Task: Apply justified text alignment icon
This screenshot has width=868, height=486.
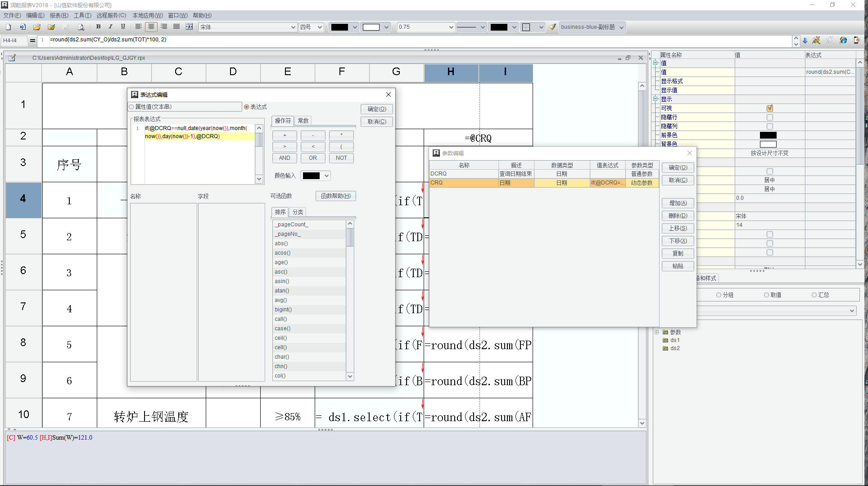Action: 176,27
